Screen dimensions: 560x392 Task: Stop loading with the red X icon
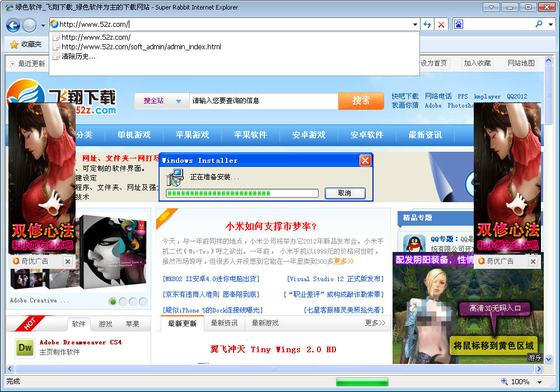(441, 24)
